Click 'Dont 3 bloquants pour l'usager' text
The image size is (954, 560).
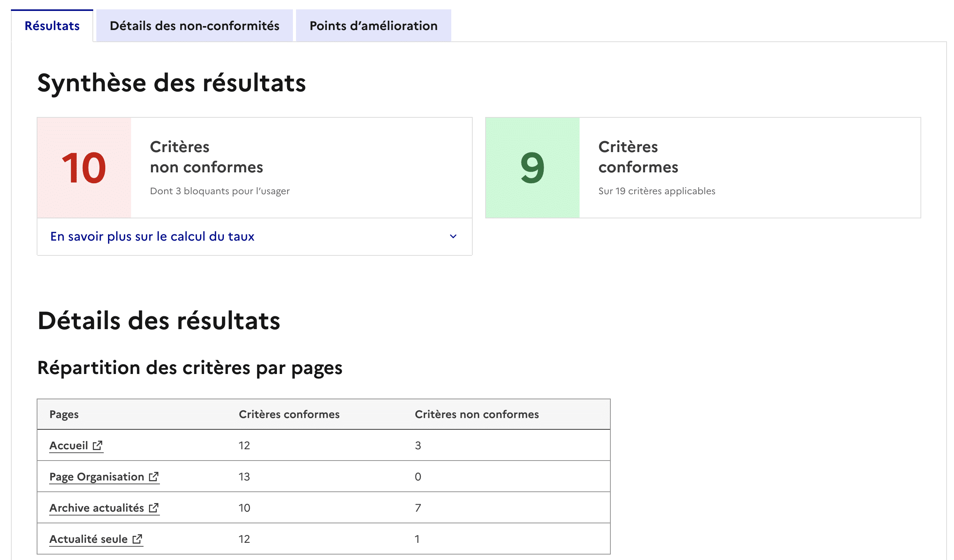pyautogui.click(x=220, y=191)
